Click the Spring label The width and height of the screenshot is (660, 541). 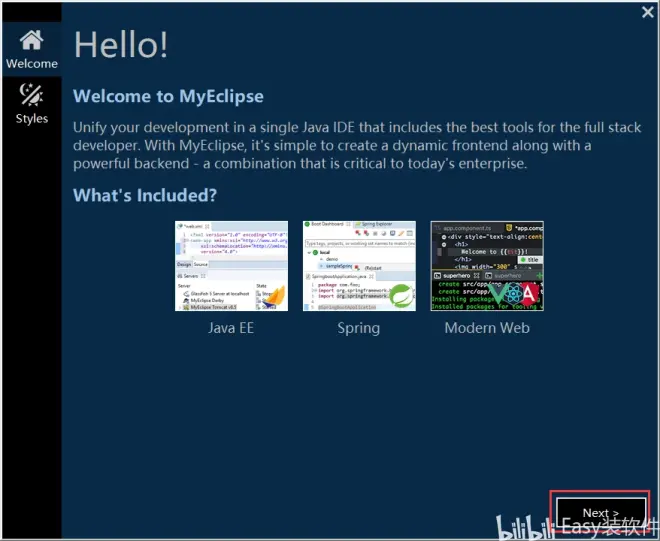[359, 328]
